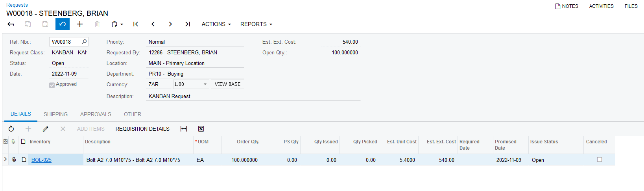Click the undo/cancel changes icon
Image resolution: width=644 pixels, height=191 pixels.
(63, 24)
